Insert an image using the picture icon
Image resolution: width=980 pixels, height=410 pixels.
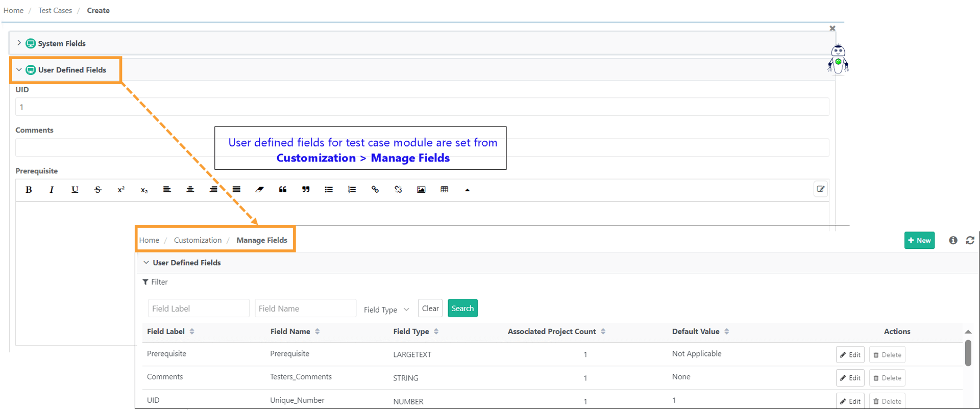click(x=421, y=190)
